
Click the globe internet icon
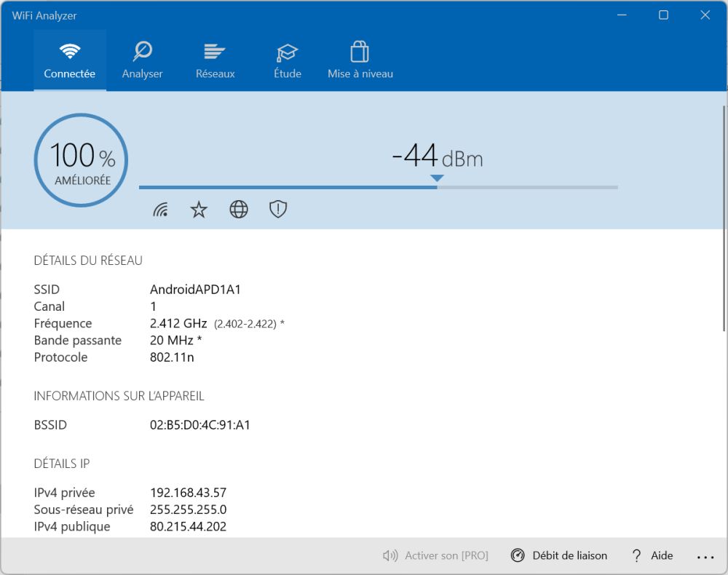(239, 210)
